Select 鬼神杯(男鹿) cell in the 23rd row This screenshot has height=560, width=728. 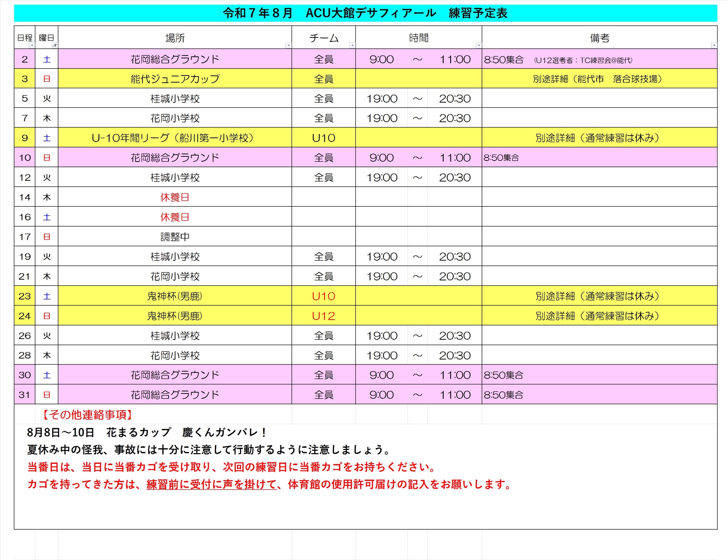tap(175, 296)
